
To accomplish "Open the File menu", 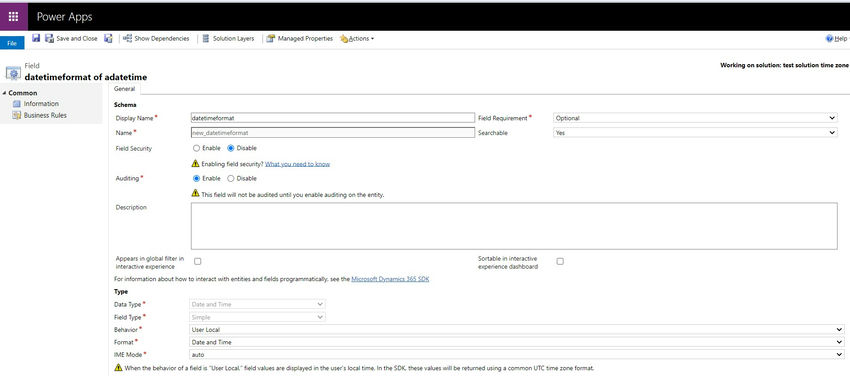I will pyautogui.click(x=12, y=43).
